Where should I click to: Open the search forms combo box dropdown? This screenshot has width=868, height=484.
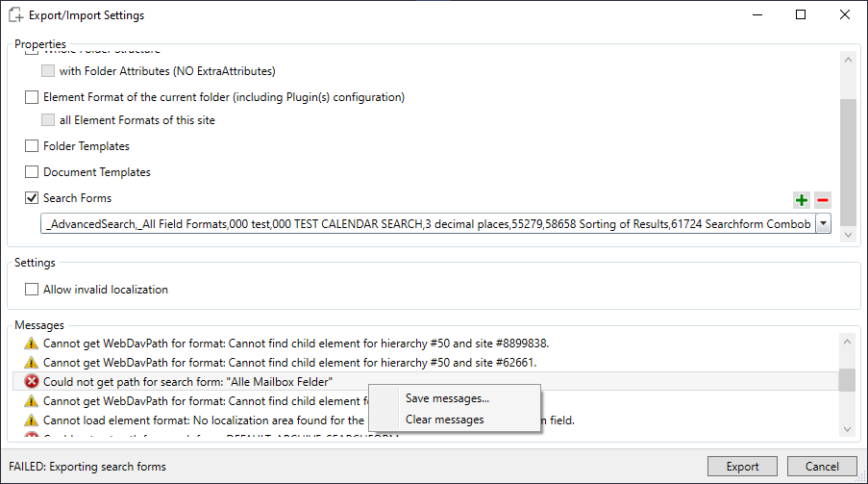(824, 223)
